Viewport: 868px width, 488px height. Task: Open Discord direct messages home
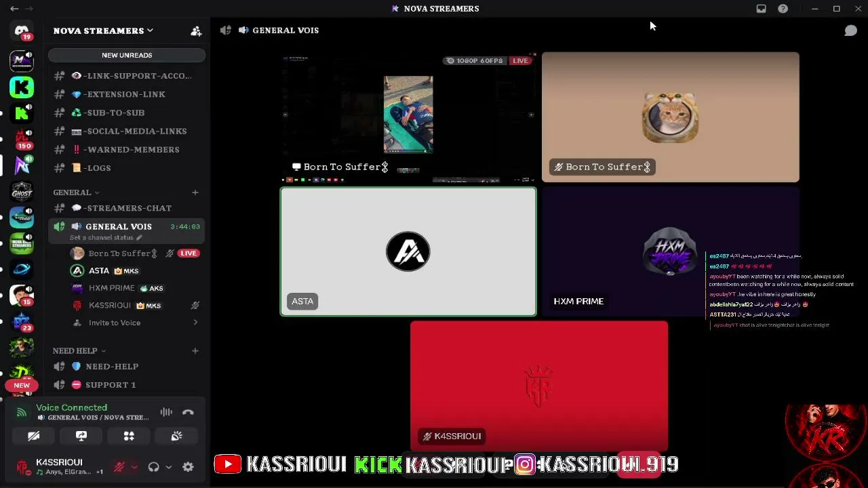pos(22,31)
